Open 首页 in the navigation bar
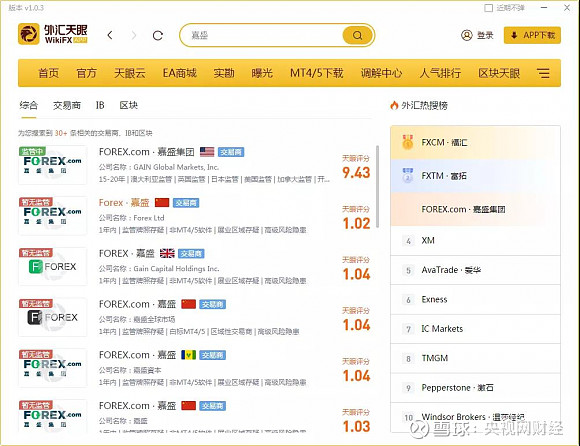This screenshot has width=580, height=446. coord(48,73)
